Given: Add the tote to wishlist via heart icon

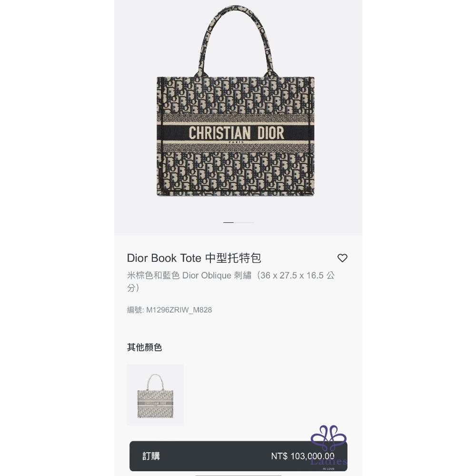Looking at the screenshot, I should [342, 258].
